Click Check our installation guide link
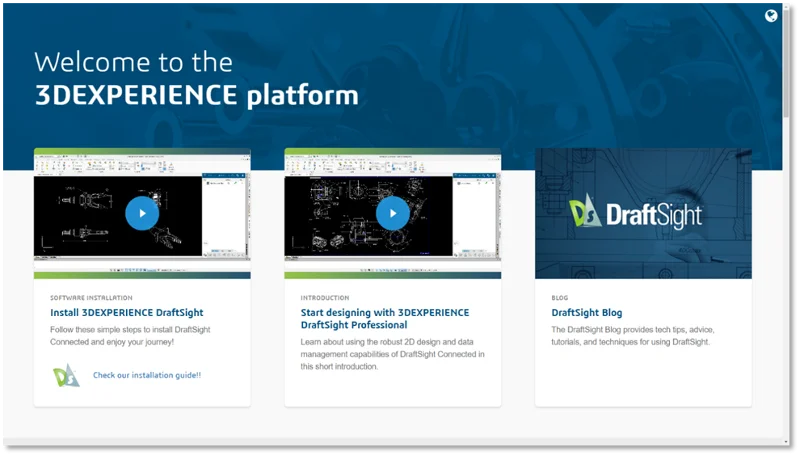This screenshot has height=456, width=800. coord(147,375)
